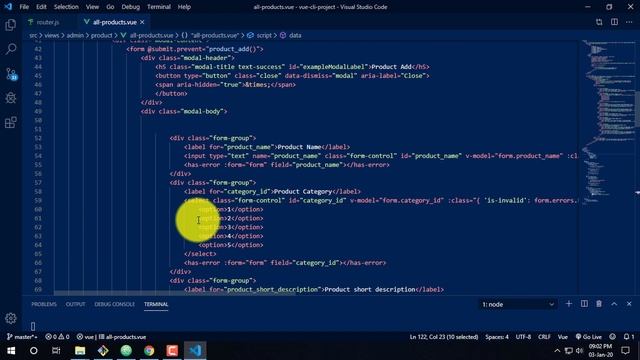This screenshot has width=640, height=360.
Task: Open the clock and date in taskbar
Action: click(600, 351)
